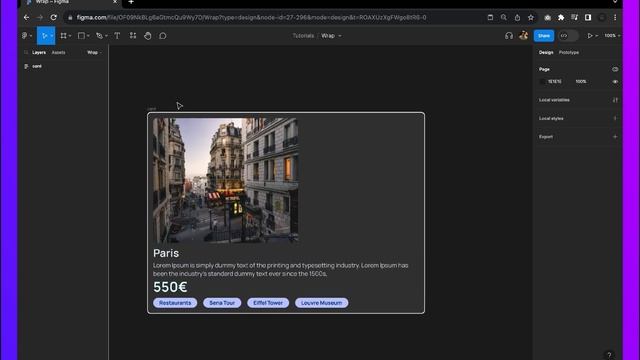
Task: Select the card layer in Layers panel
Action: click(x=37, y=66)
